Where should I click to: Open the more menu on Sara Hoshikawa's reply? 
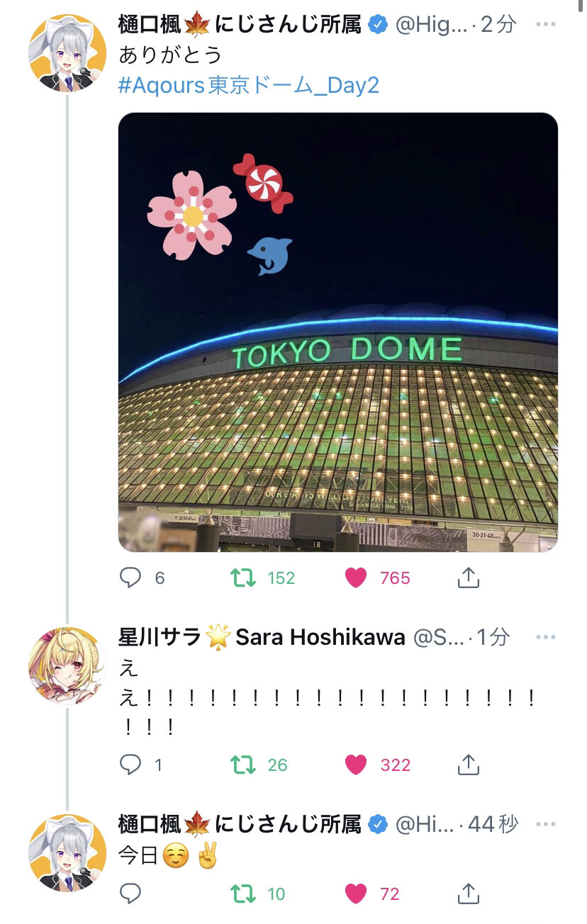(x=545, y=637)
